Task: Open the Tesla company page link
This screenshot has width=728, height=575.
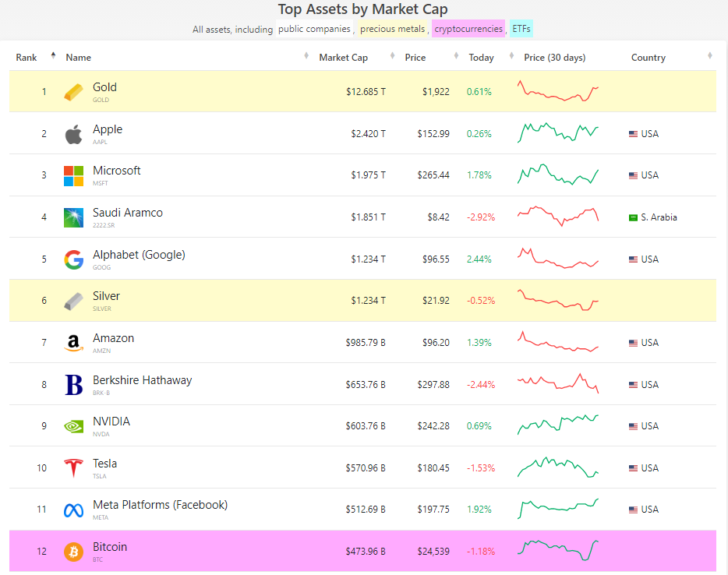Action: [x=104, y=464]
